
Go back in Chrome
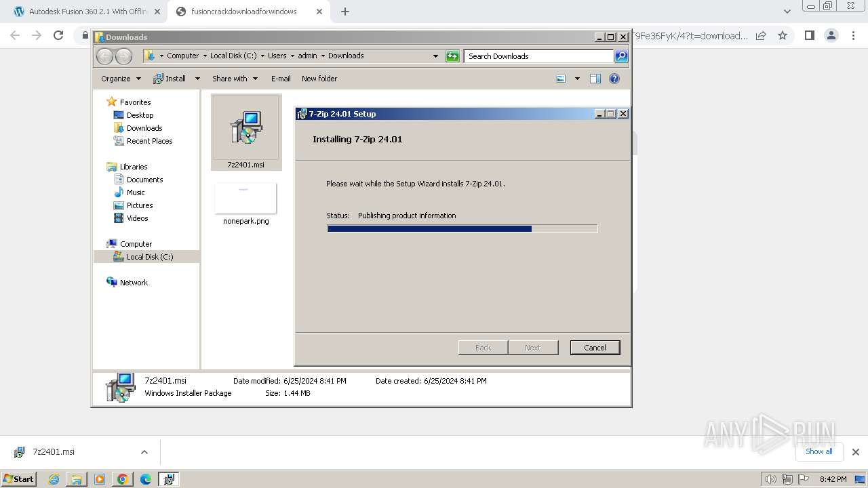click(x=15, y=35)
